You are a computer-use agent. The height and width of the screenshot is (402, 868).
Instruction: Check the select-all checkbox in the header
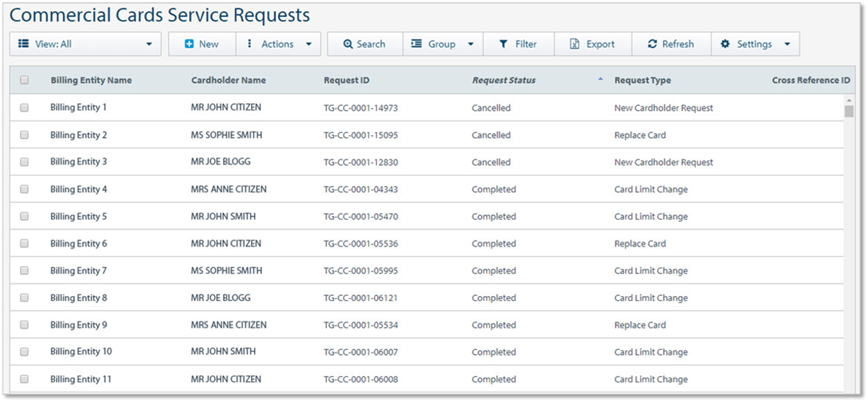tap(24, 79)
